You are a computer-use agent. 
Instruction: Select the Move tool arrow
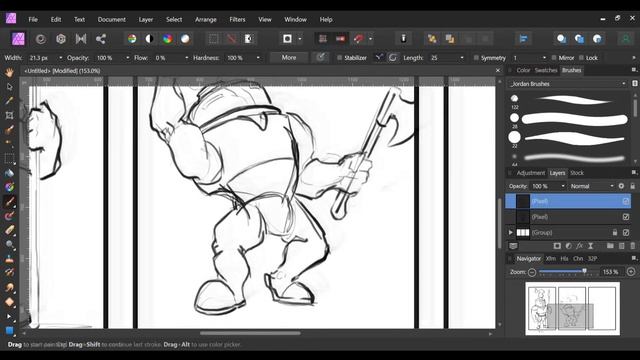9,87
